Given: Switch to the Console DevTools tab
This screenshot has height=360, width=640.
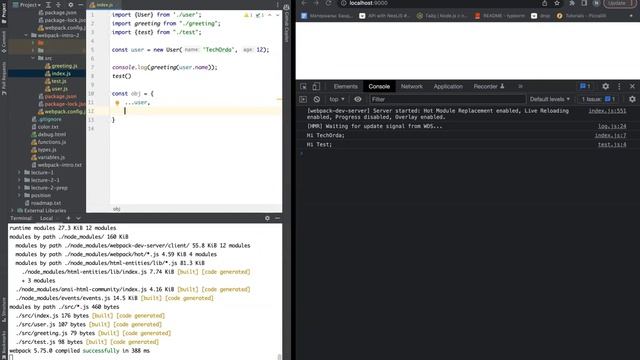Looking at the screenshot, I should [379, 87].
